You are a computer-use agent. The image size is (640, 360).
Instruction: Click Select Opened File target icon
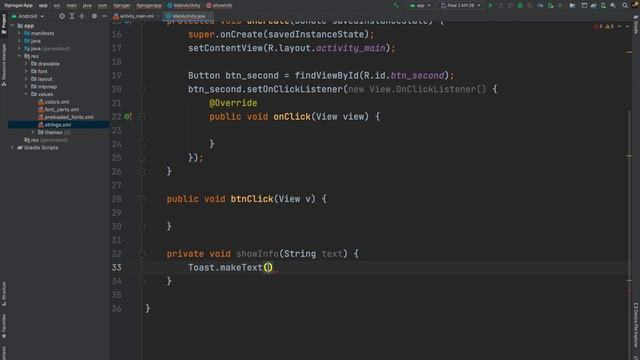coord(62,16)
